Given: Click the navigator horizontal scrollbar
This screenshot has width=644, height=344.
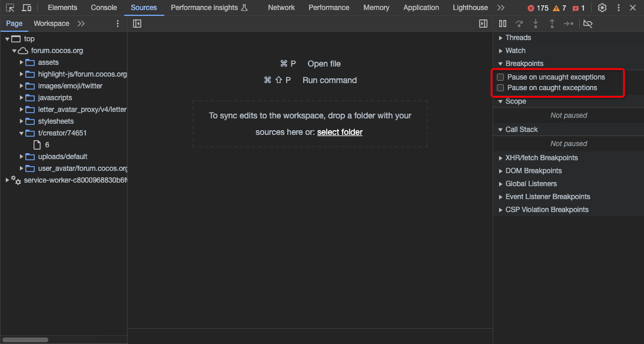Looking at the screenshot, I should (x=25, y=340).
